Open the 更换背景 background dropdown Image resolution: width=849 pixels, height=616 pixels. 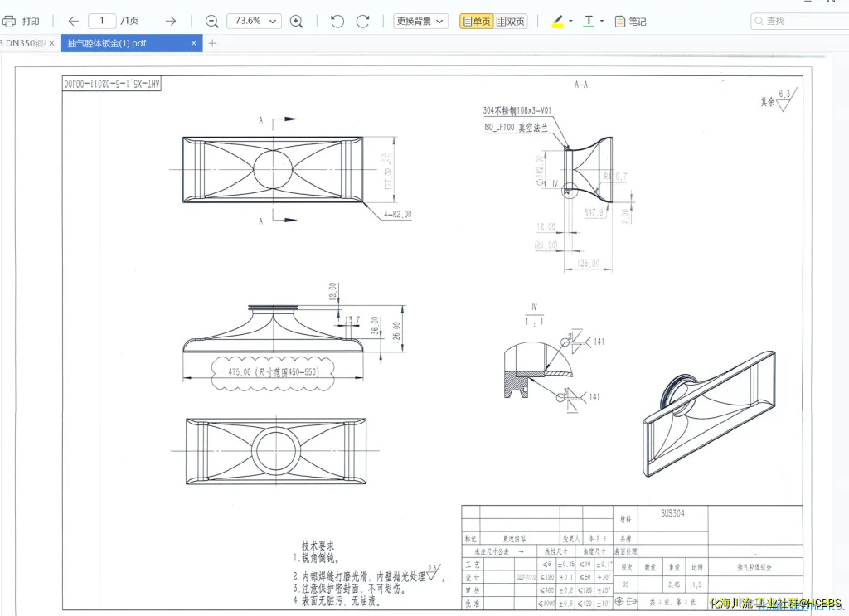[x=420, y=21]
